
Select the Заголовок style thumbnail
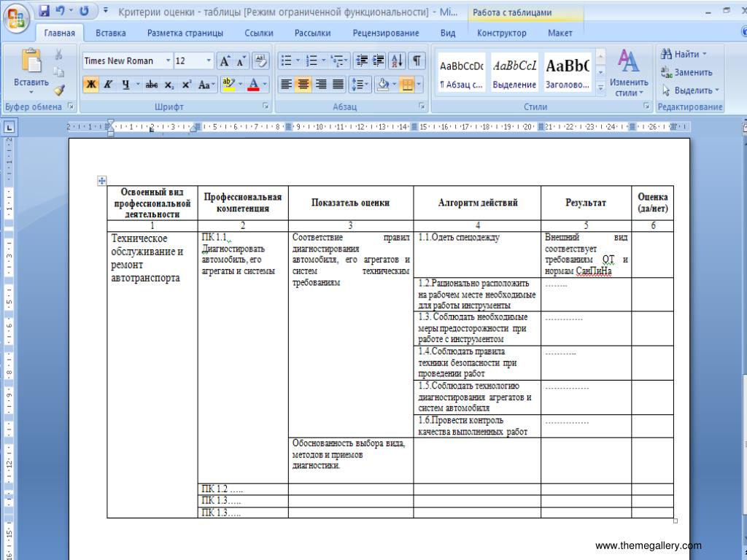pos(568,73)
